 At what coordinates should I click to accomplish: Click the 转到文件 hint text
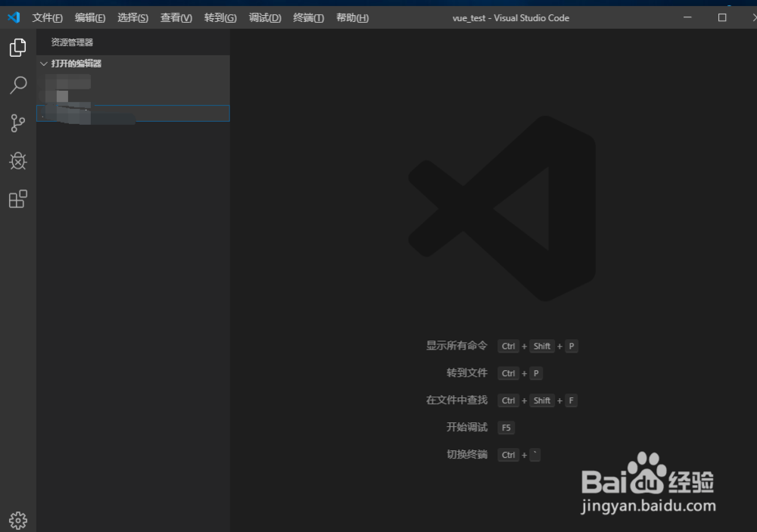coord(467,372)
